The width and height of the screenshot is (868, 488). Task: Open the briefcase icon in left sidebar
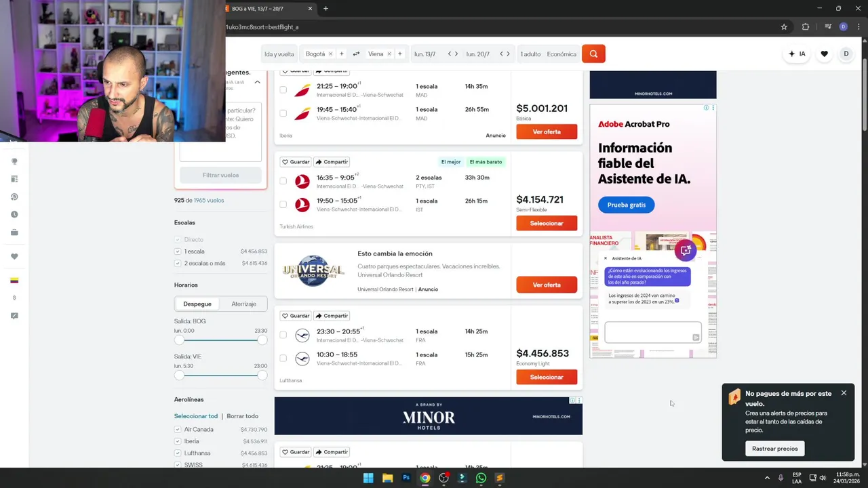tap(14, 232)
